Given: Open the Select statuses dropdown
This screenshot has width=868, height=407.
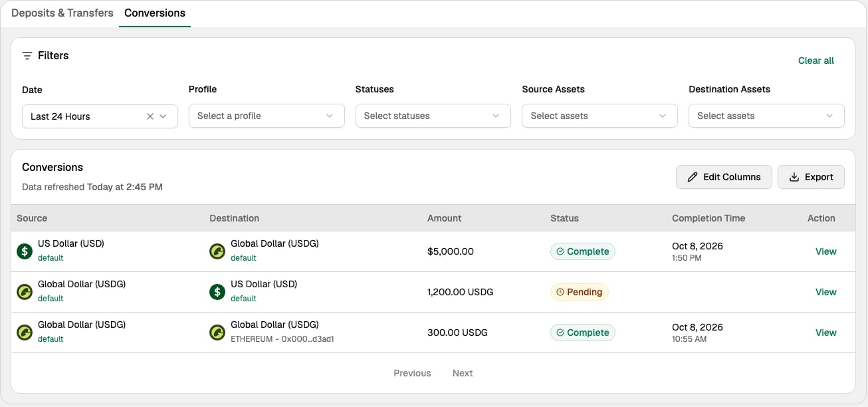Looking at the screenshot, I should click(433, 116).
